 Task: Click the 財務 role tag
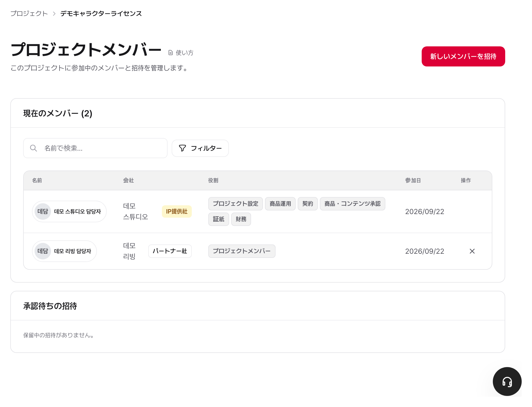(x=241, y=219)
